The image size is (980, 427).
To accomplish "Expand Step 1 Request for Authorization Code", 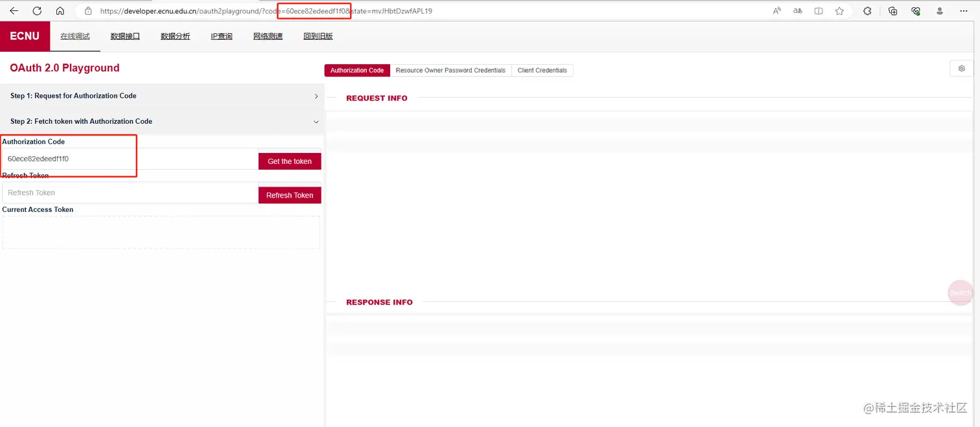I will pyautogui.click(x=161, y=96).
